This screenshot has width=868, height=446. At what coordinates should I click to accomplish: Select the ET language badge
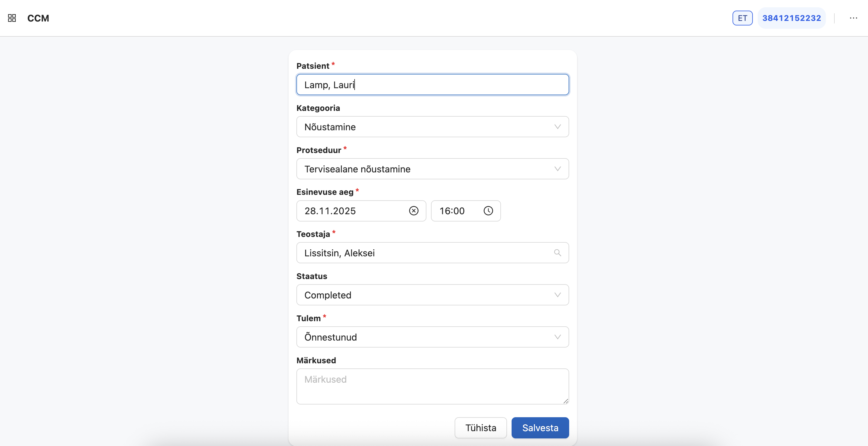742,18
